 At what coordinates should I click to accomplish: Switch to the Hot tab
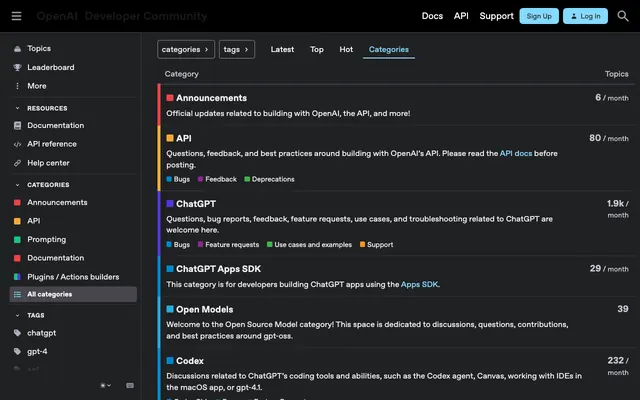click(346, 49)
